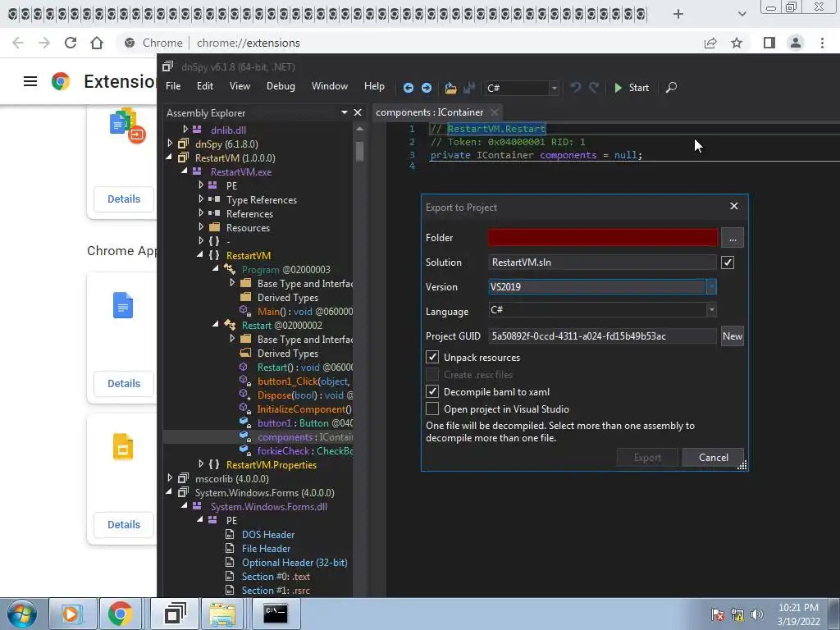This screenshot has width=840, height=630.
Task: Expand RestartVM.Properties namespace
Action: tap(202, 464)
